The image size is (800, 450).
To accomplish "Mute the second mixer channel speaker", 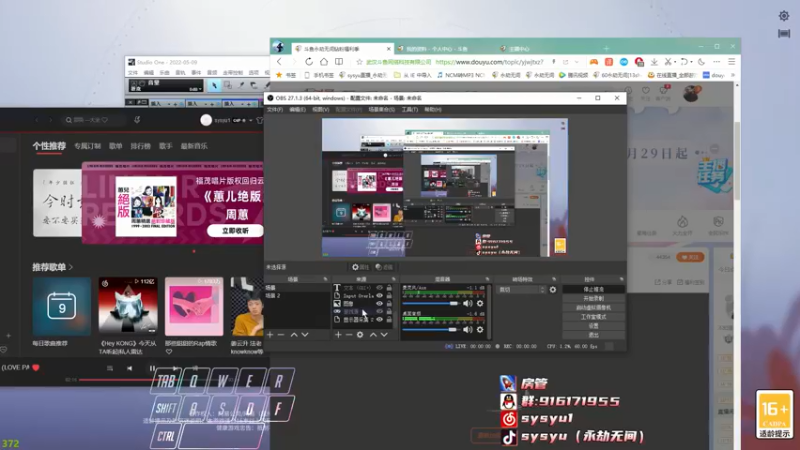I will [467, 330].
